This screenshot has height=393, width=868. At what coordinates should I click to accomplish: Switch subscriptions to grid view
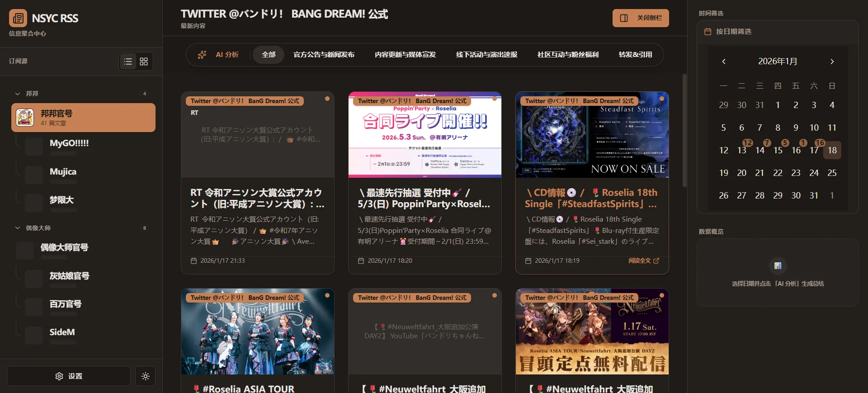[144, 62]
